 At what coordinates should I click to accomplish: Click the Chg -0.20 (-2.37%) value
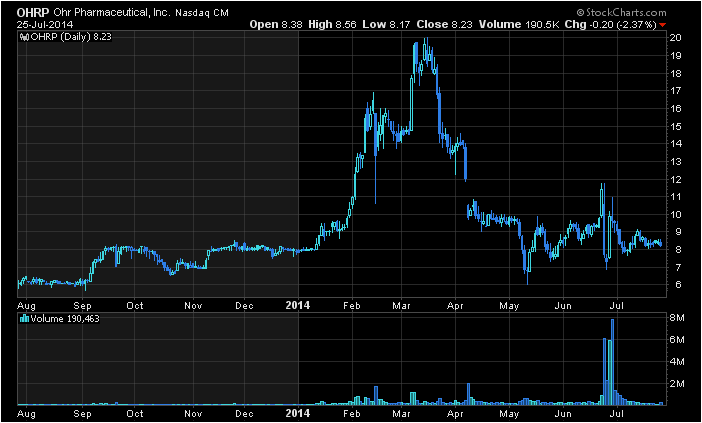pos(611,25)
